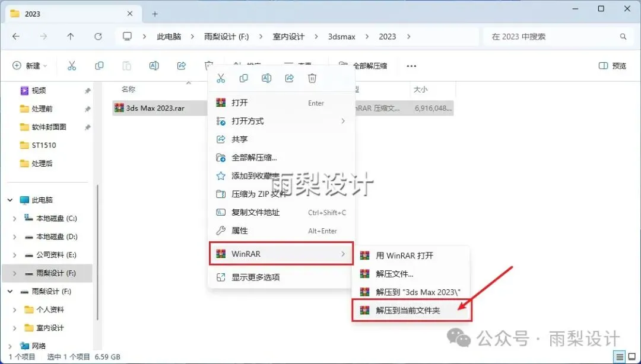Switch to details view in the status bar
Image resolution: width=641 pixels, height=364 pixels.
620,357
